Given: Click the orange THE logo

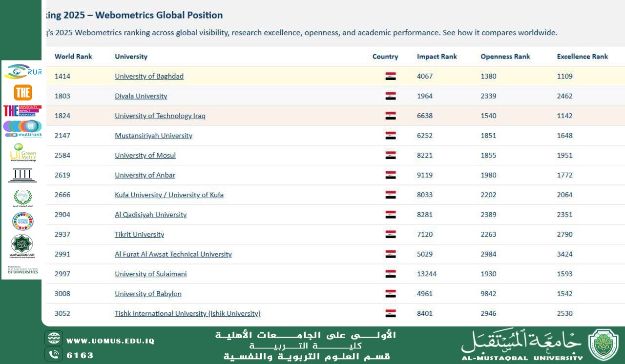Looking at the screenshot, I should point(23,92).
